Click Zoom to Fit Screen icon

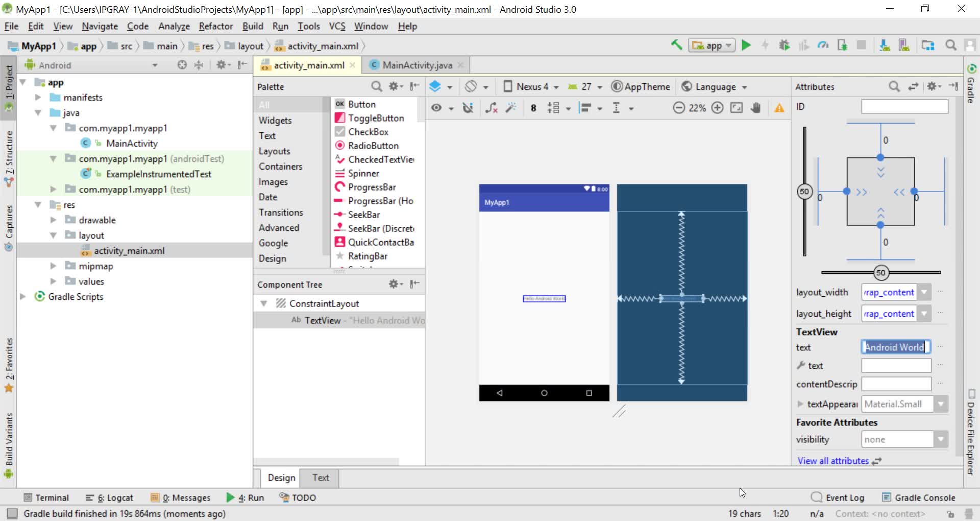point(737,108)
